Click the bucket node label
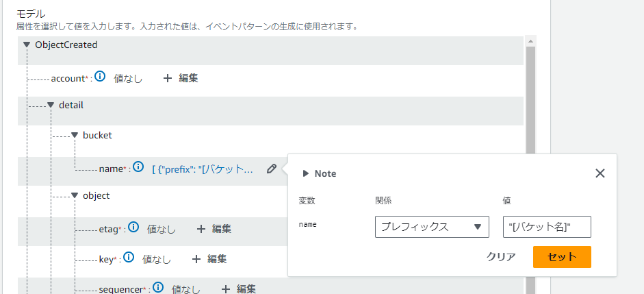This screenshot has height=294, width=644. 97,135
